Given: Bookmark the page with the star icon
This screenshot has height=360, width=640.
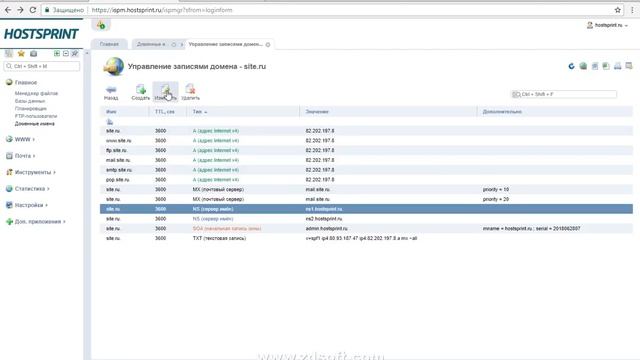Looking at the screenshot, I should (x=618, y=10).
